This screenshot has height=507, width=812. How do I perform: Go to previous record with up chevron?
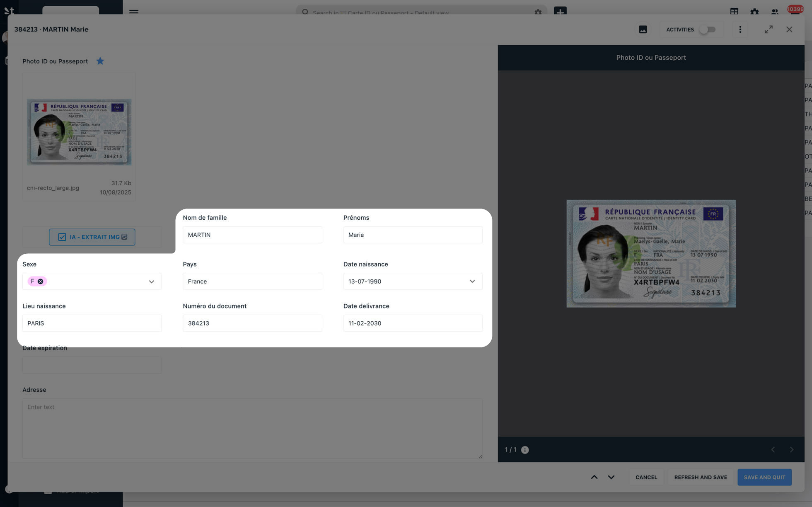coord(594,477)
